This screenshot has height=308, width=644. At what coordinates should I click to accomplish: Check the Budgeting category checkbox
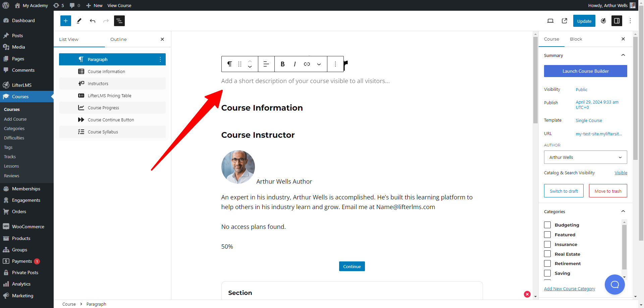pyautogui.click(x=547, y=225)
